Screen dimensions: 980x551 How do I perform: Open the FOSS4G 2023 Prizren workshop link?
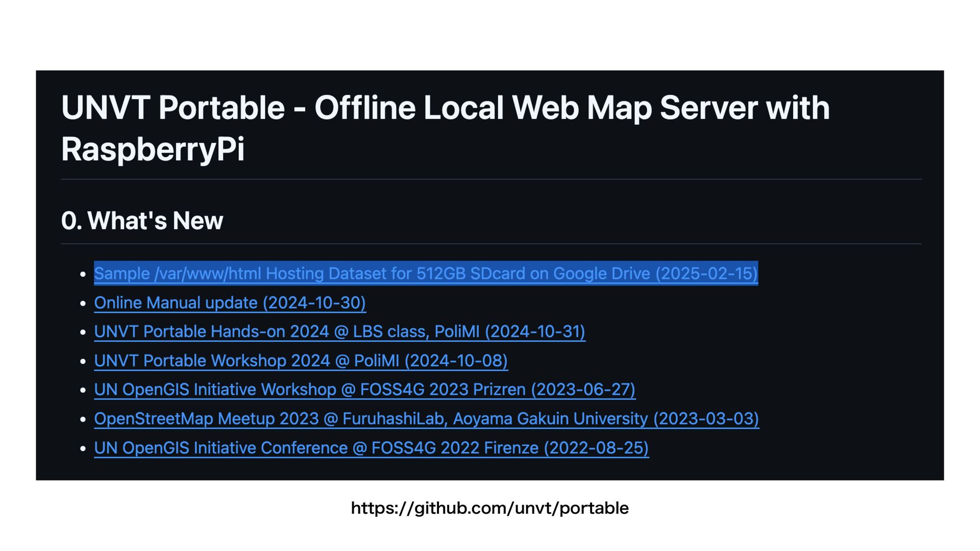click(x=364, y=390)
